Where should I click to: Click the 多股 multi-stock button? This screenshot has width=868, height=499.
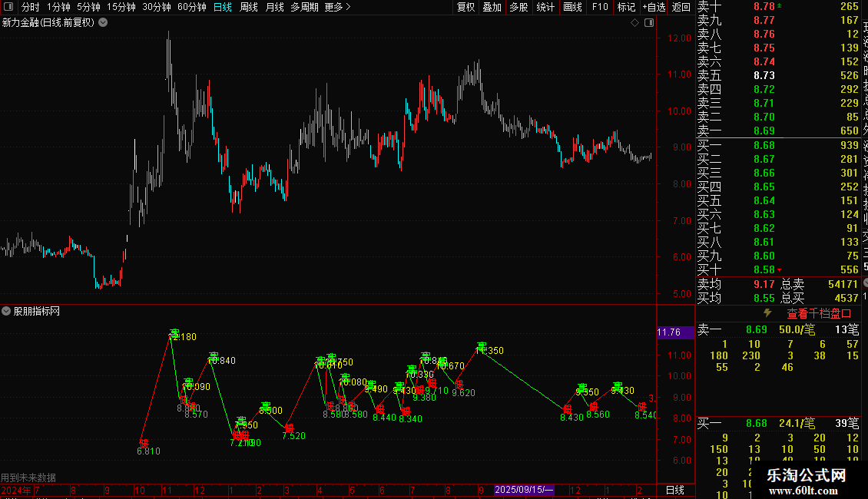[x=518, y=7]
